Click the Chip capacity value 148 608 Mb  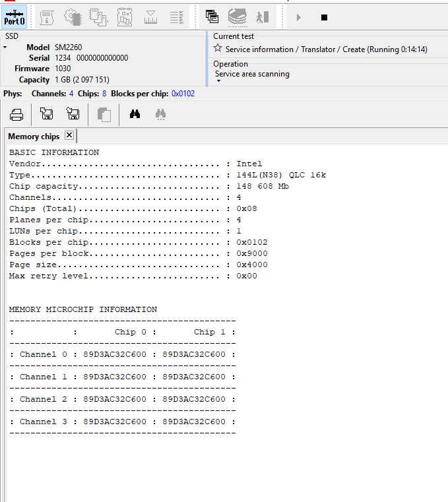pos(263,186)
